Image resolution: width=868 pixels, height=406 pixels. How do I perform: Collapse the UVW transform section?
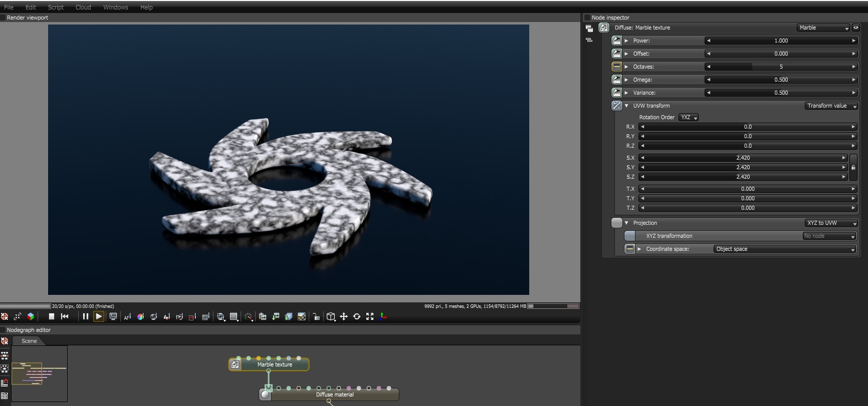tap(626, 106)
